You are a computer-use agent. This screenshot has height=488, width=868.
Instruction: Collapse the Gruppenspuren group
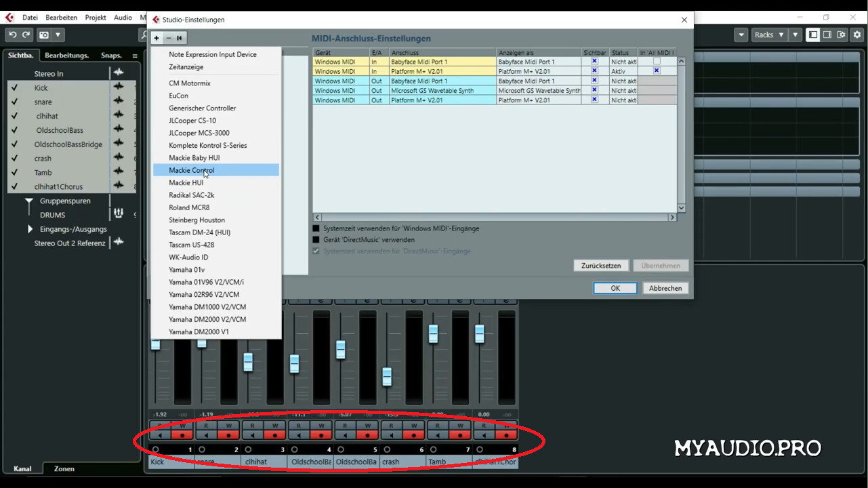click(x=28, y=201)
